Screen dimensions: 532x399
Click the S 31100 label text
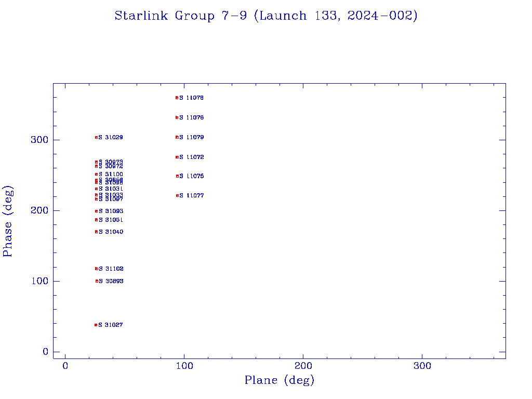[x=111, y=175]
